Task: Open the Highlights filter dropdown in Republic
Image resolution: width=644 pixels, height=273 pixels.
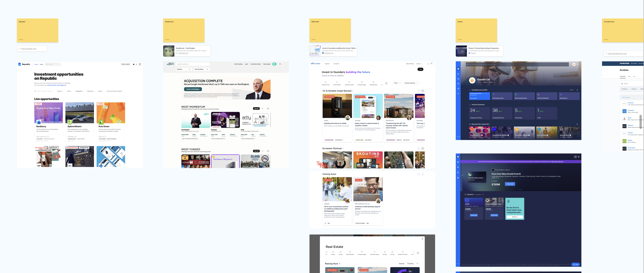Action: pyautogui.click(x=79, y=91)
